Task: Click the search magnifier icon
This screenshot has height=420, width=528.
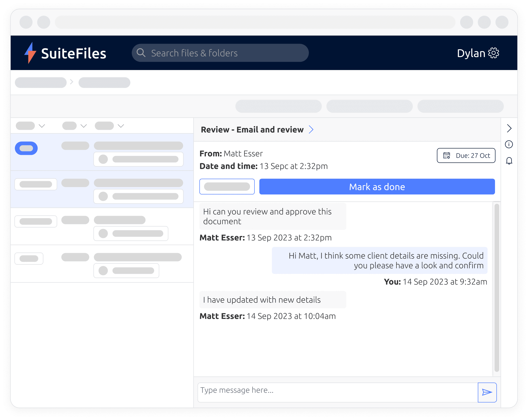Action: (x=141, y=53)
